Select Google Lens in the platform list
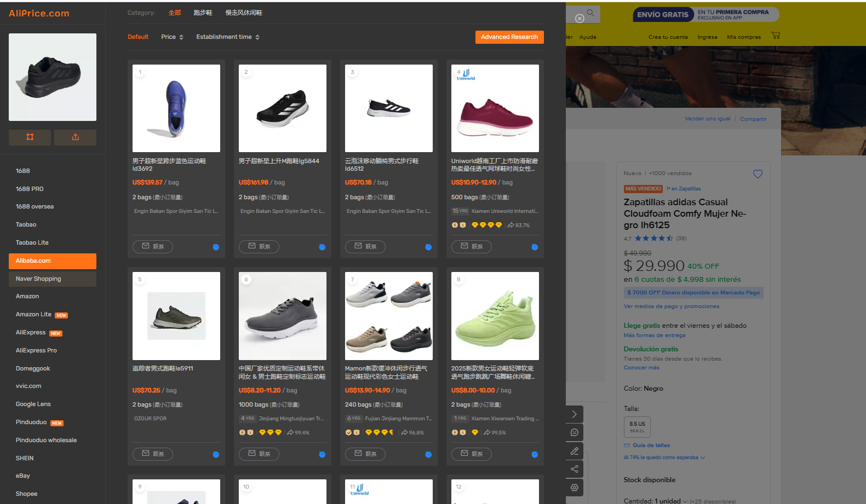Screen dimensions: 866x504 coord(53,404)
